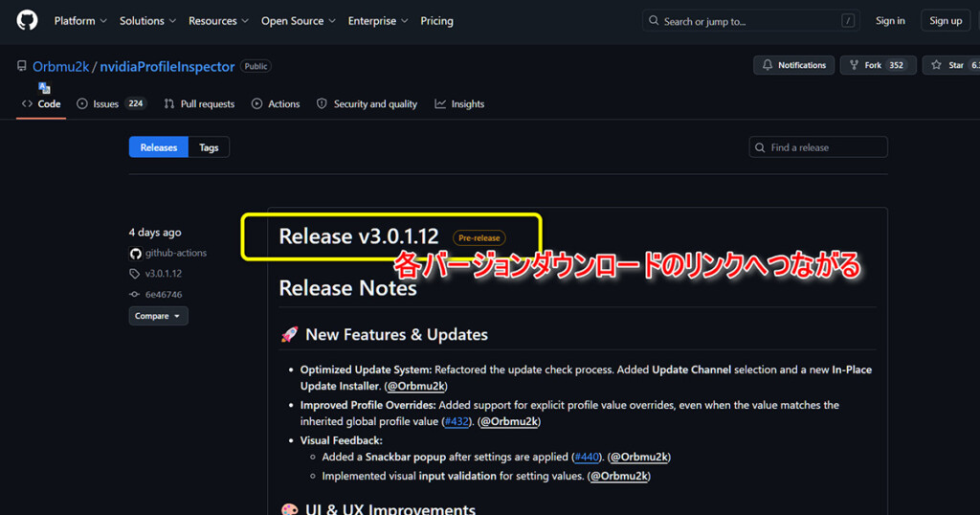Open the github-actions author link
Image resolution: width=980 pixels, height=515 pixels.
point(176,253)
